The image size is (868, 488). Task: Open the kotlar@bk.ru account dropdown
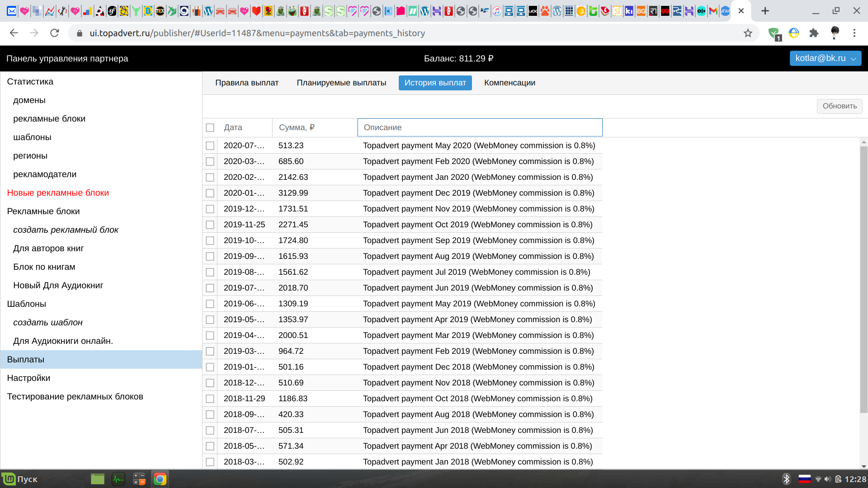click(x=825, y=58)
